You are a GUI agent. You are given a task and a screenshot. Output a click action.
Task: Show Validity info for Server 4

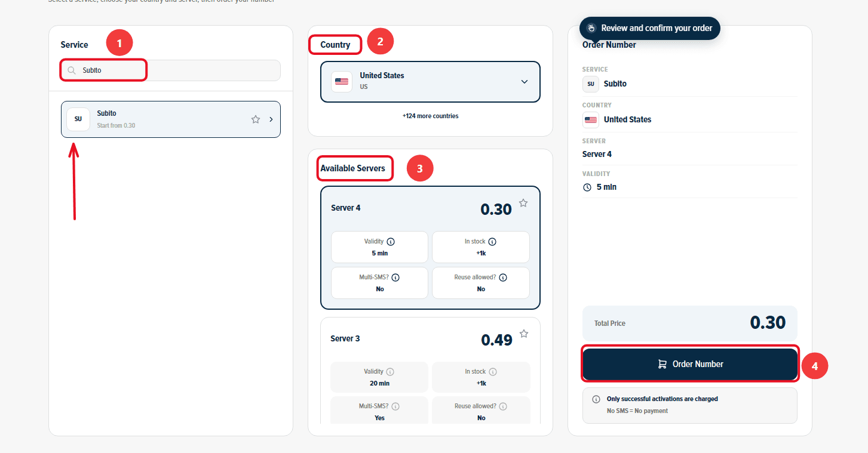click(x=391, y=242)
